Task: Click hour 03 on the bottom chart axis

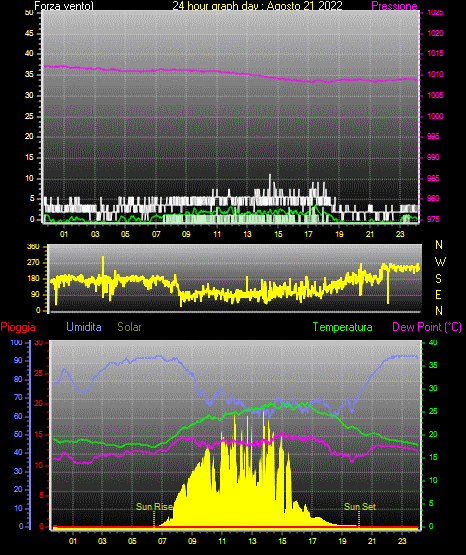Action: (102, 541)
